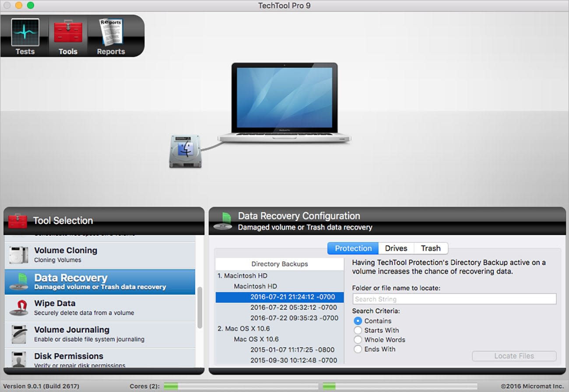Click the Data Recovery green document icon

coord(19,282)
